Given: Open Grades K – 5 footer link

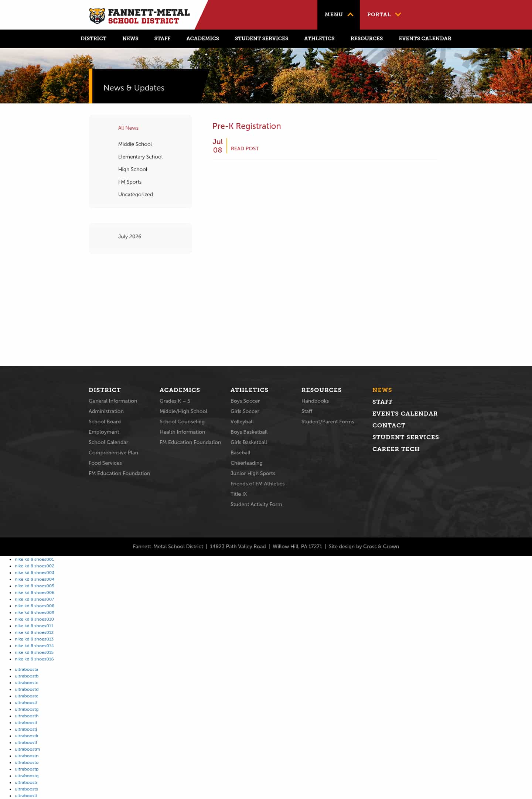Looking at the screenshot, I should pos(175,401).
